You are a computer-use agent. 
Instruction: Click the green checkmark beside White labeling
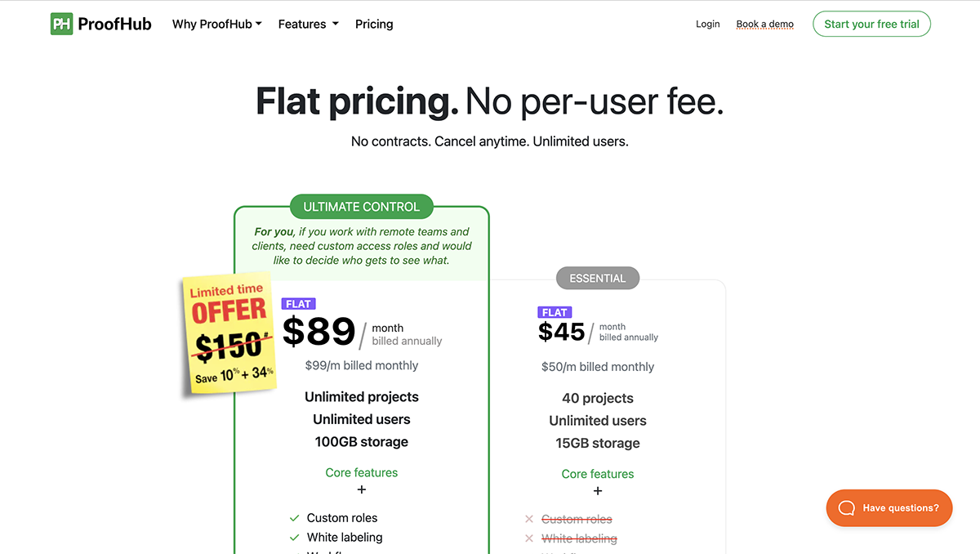click(x=294, y=538)
